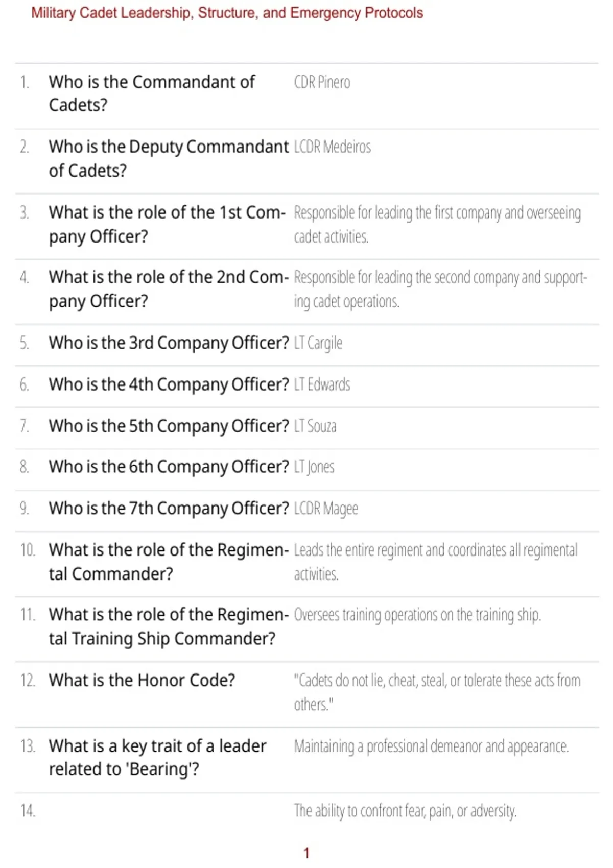Click the answer LCDR Medeiros
Viewport: 613px width, 868px height.
pos(332,147)
